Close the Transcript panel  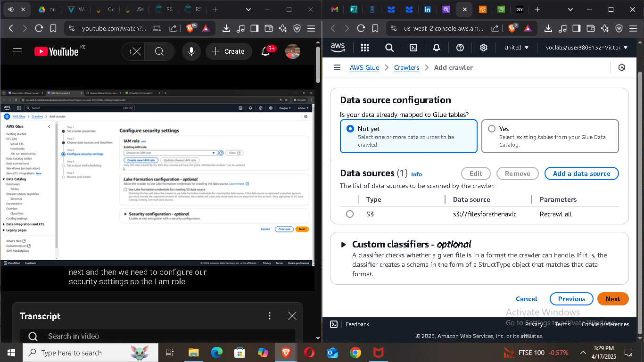click(292, 316)
